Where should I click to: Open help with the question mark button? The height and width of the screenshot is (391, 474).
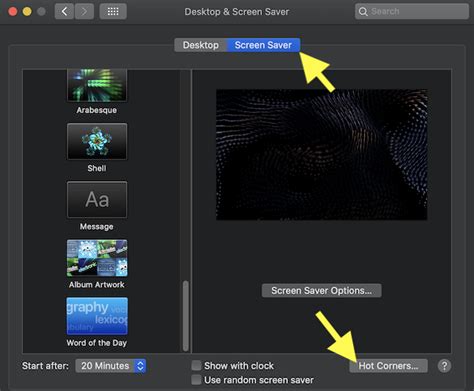[444, 366]
